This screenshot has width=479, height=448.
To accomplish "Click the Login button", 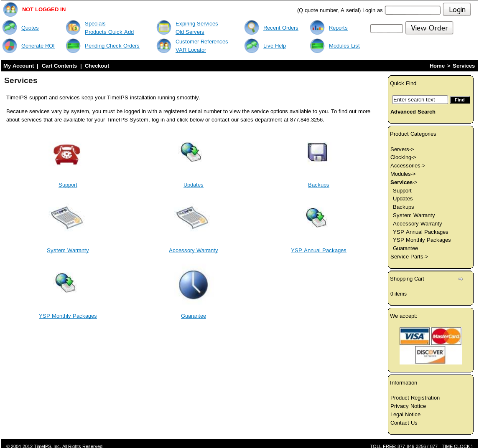I will (x=457, y=10).
